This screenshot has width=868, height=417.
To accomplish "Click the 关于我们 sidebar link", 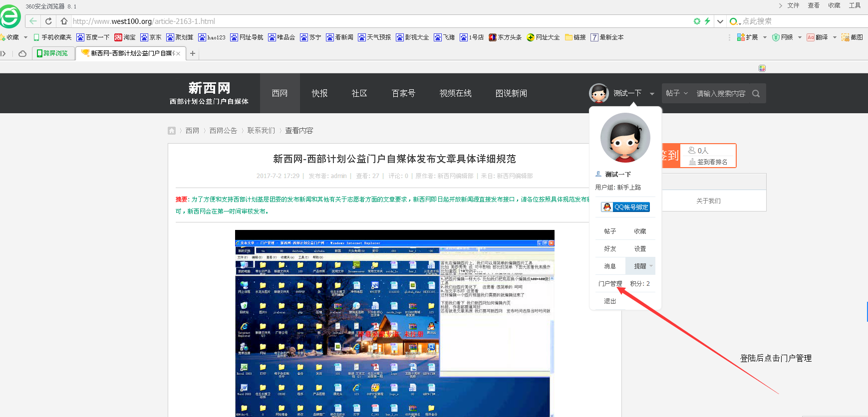I will click(x=708, y=201).
